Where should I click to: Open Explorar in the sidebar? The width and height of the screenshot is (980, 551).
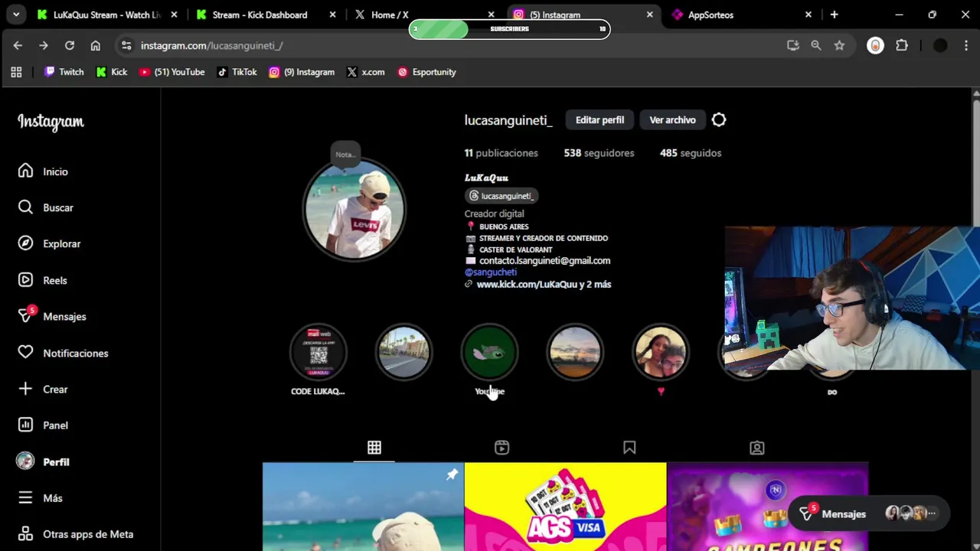(x=49, y=243)
